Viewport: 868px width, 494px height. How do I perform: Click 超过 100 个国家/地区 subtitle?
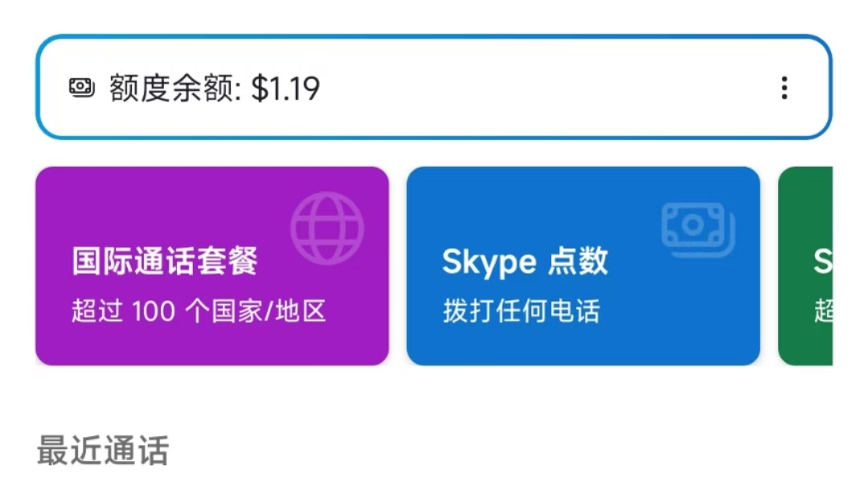pyautogui.click(x=197, y=311)
